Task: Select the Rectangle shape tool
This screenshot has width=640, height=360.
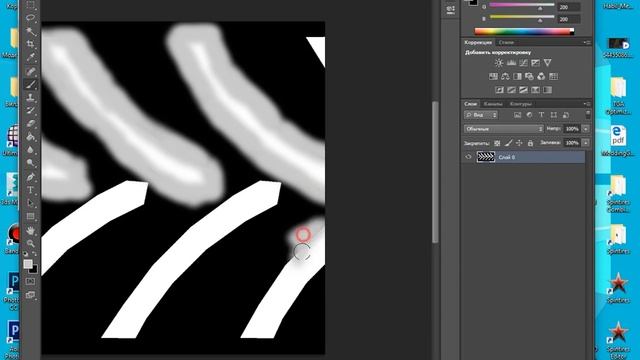Action: [x=31, y=216]
